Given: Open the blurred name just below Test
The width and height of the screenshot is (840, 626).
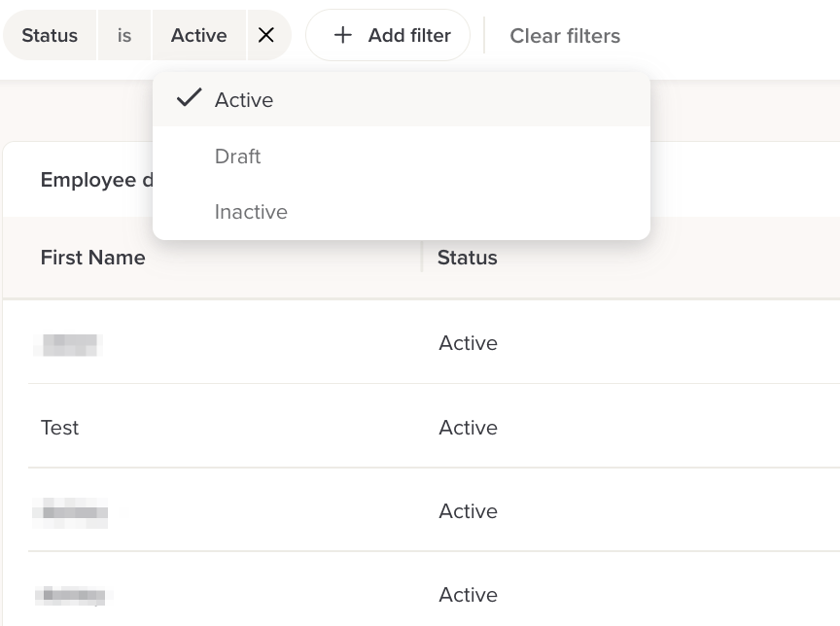Looking at the screenshot, I should click(71, 511).
